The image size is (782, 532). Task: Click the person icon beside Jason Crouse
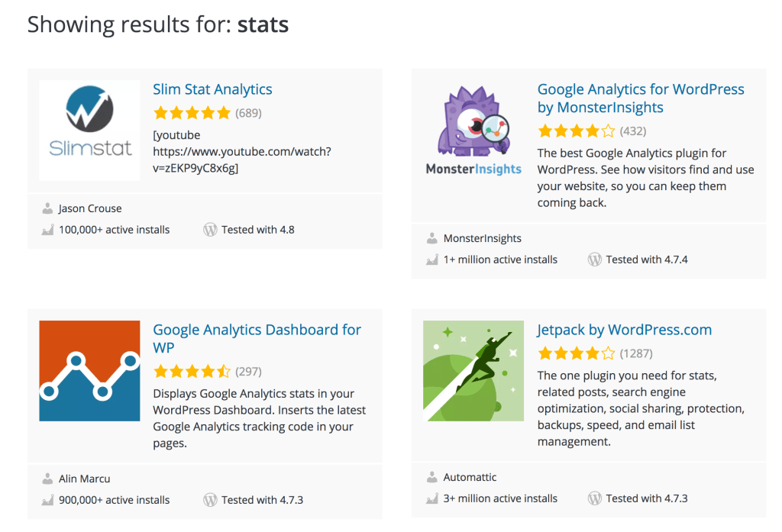pos(47,208)
